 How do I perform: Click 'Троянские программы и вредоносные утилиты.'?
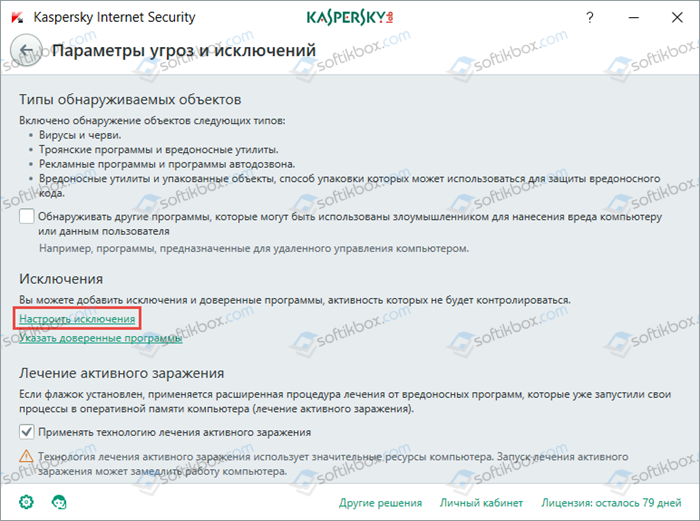(158, 150)
